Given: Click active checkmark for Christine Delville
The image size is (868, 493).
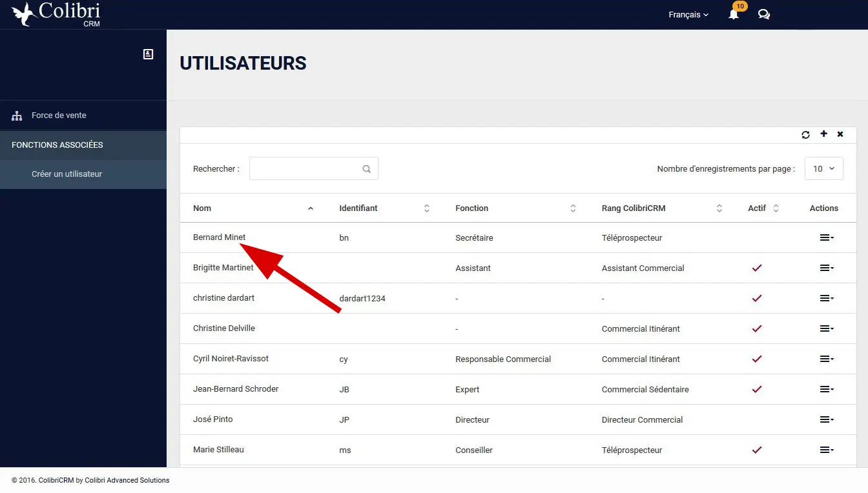Looking at the screenshot, I should pyautogui.click(x=757, y=328).
